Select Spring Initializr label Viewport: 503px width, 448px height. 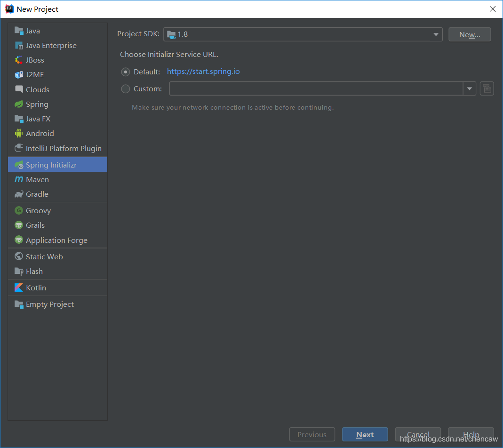[51, 165]
